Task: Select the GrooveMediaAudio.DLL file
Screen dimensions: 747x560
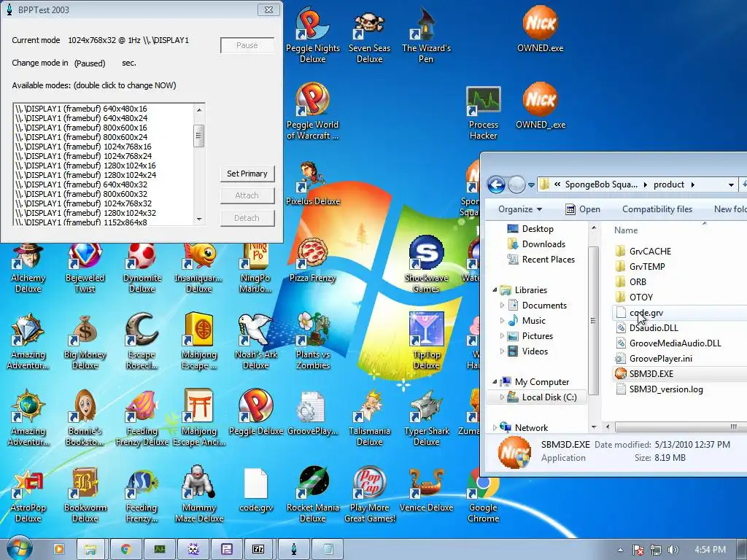Action: (668, 343)
